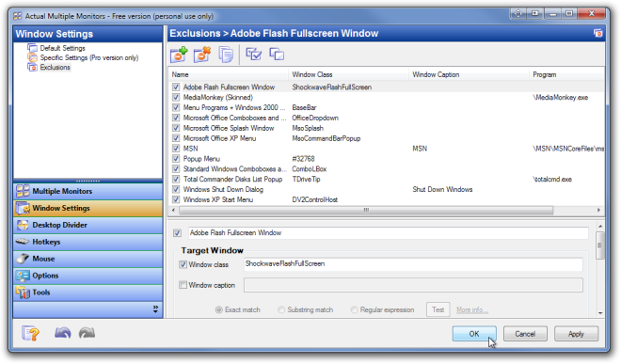Delete the selected exclusion item
The image size is (621, 364).
[x=202, y=55]
